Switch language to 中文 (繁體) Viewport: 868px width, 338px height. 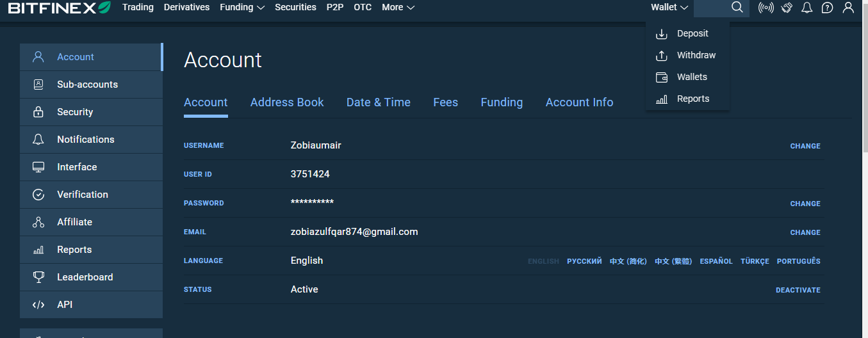click(673, 261)
